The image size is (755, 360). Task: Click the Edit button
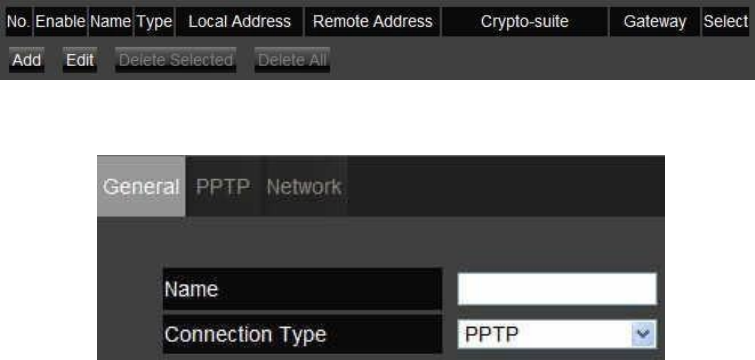click(80, 60)
